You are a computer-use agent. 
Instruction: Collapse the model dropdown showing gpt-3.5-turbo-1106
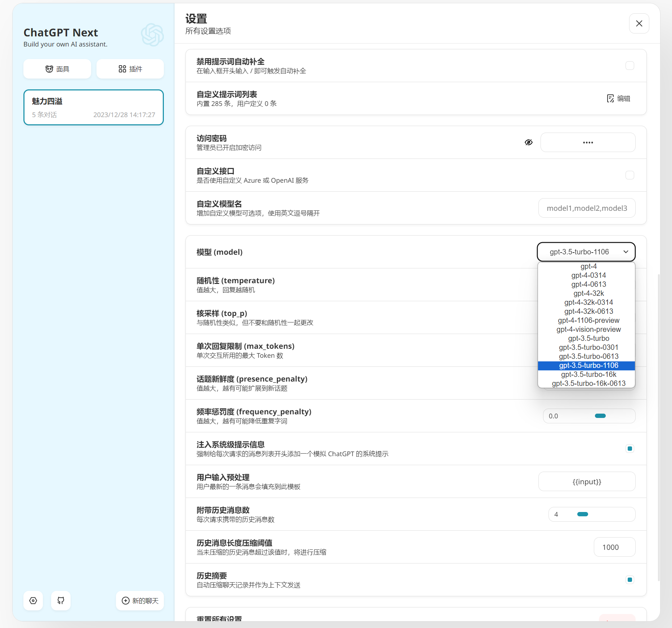586,252
